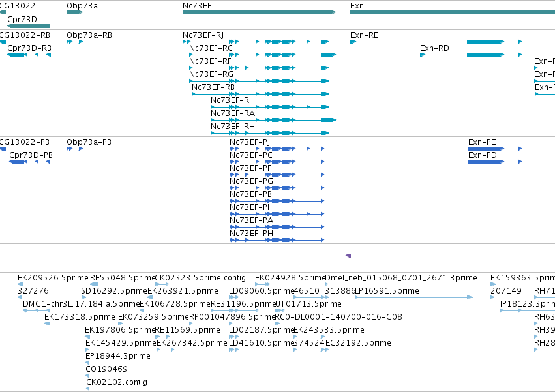Select the Nc73EF-RG transcript label
Image resolution: width=555 pixels, height=392 pixels.
click(x=211, y=74)
